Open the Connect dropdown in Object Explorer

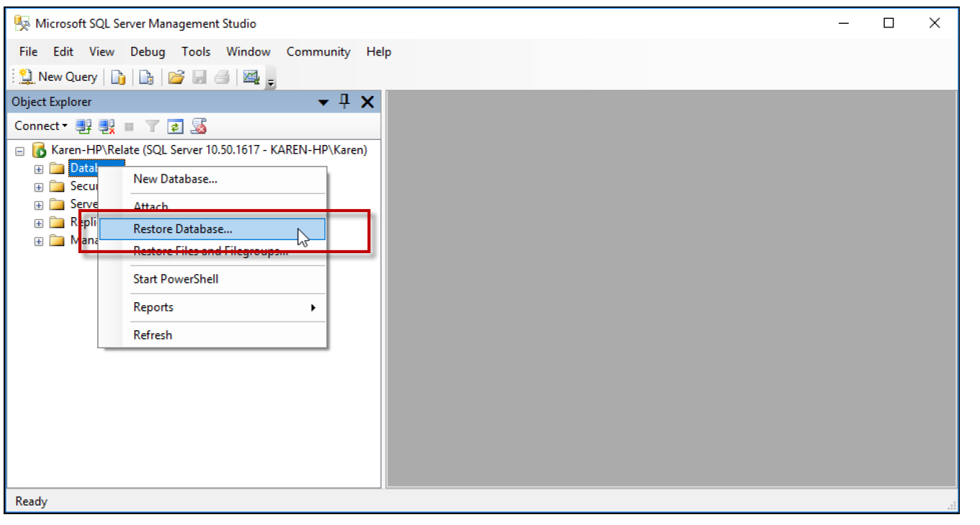(41, 126)
